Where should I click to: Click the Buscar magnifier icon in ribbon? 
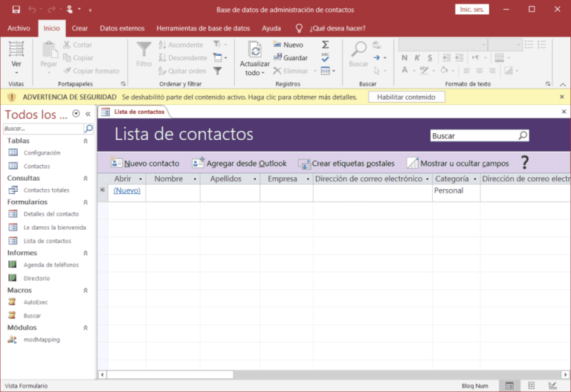tap(358, 51)
